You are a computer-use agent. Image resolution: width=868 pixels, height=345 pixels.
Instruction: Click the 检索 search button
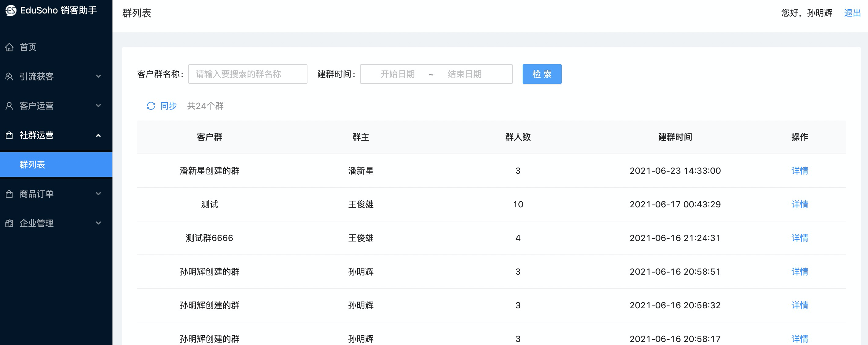coord(542,74)
